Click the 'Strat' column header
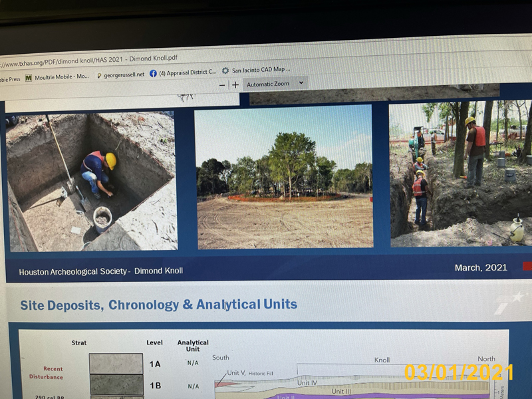Screen dimensions: 532x399 coord(79,342)
